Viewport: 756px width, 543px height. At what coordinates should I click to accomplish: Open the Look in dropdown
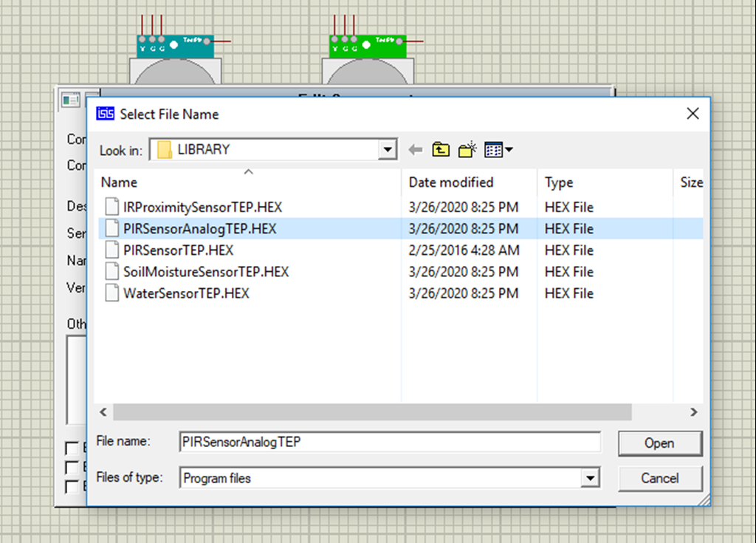coord(387,148)
